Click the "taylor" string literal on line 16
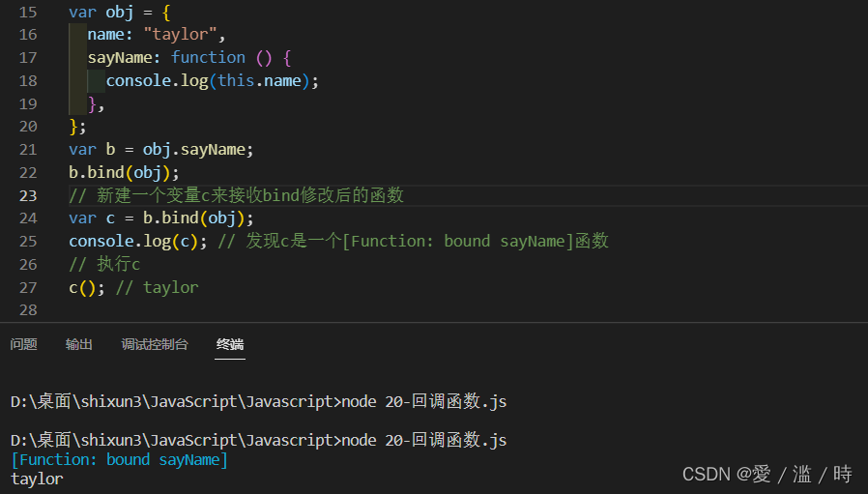 (181, 35)
